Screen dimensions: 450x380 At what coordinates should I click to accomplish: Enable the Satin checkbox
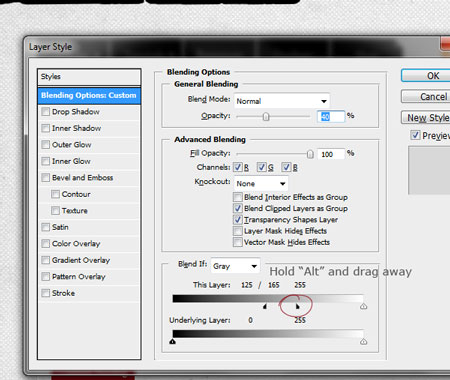[x=46, y=227]
